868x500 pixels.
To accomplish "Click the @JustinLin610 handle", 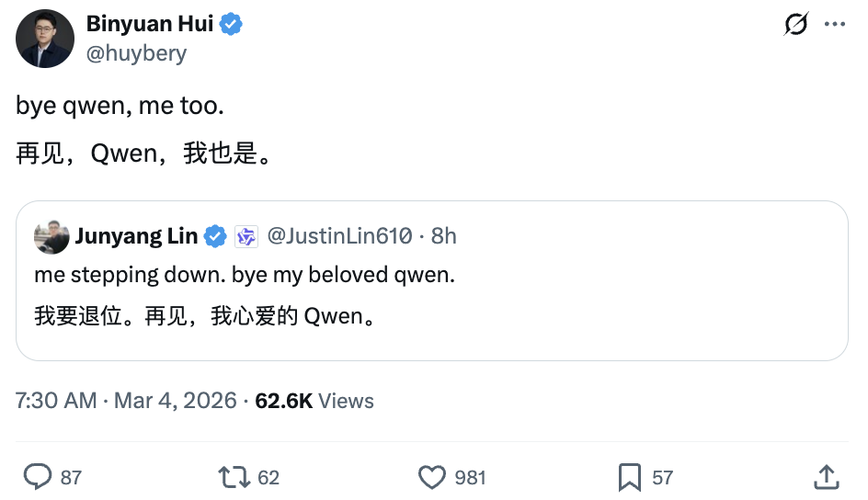I will click(x=339, y=236).
